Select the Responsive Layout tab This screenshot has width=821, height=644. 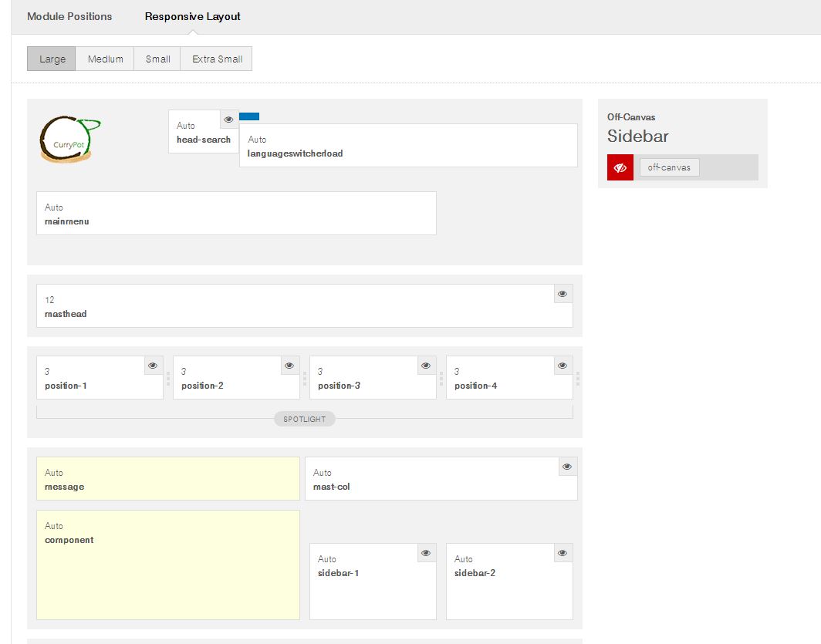pyautogui.click(x=193, y=16)
